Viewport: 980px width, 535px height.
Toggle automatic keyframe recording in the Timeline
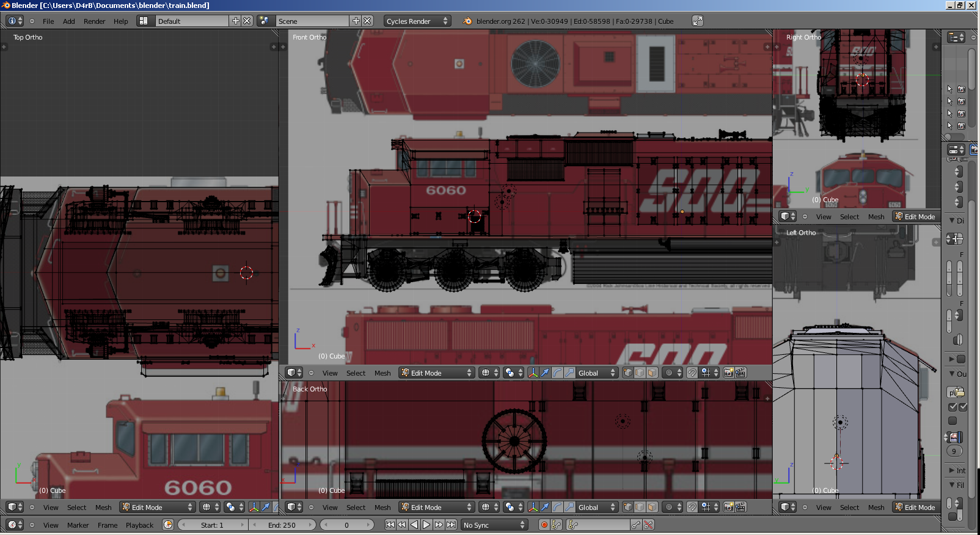(543, 525)
